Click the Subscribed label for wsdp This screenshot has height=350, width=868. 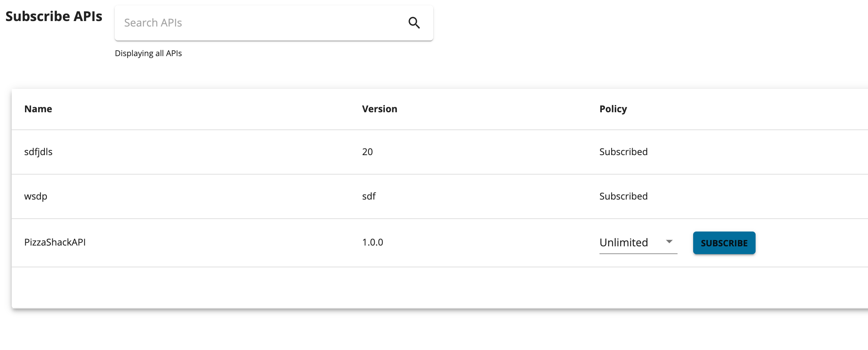tap(623, 196)
